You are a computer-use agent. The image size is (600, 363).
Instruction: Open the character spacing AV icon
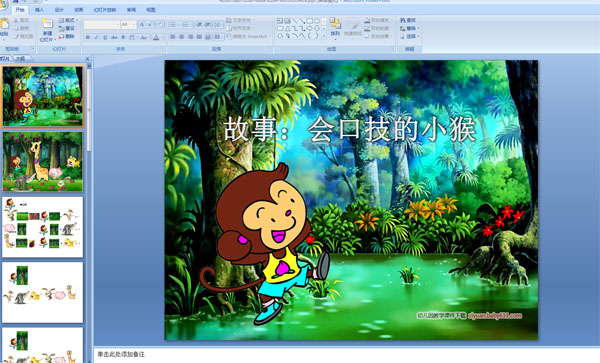(x=132, y=37)
